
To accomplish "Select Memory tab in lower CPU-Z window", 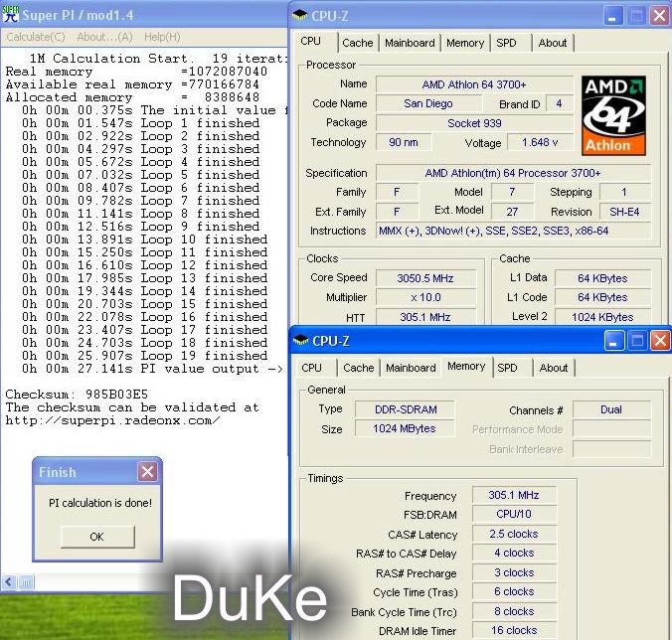I will point(466,367).
